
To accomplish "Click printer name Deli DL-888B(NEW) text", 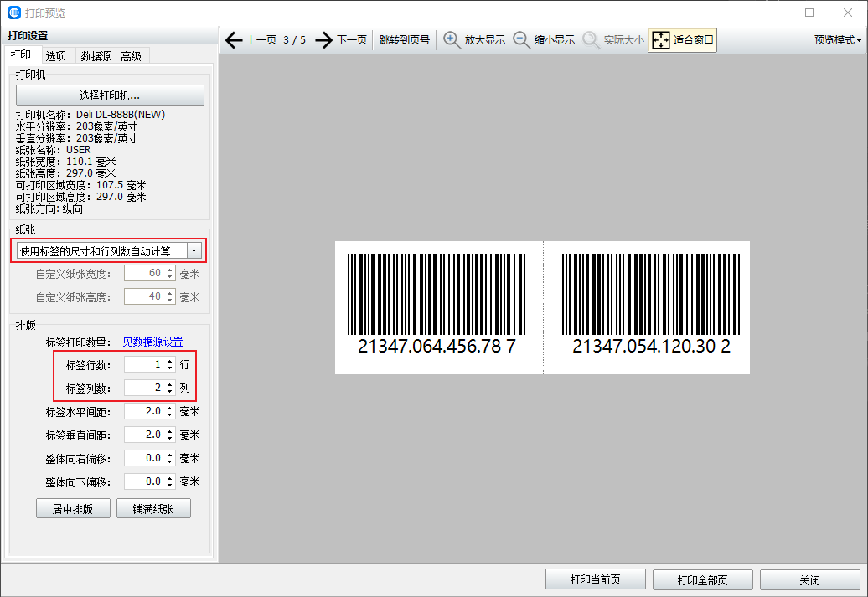I will [120, 115].
